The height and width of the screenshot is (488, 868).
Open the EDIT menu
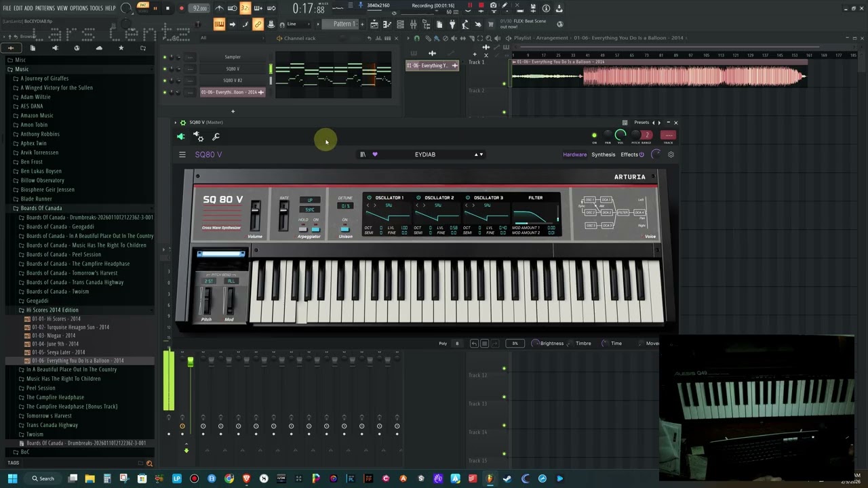(18, 8)
